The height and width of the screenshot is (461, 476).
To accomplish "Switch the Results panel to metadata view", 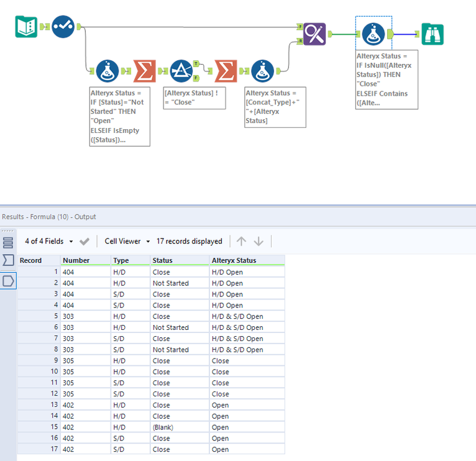I will tap(8, 260).
